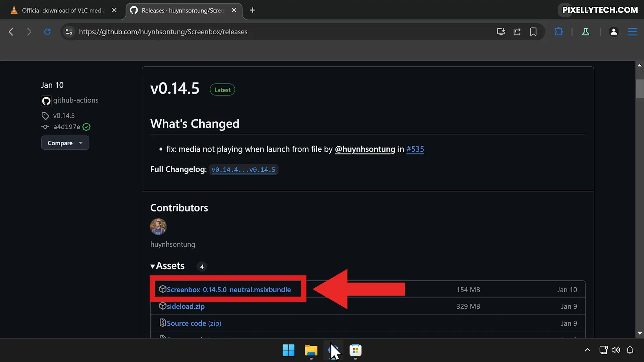
Task: Click the scrollbar up arrow
Action: pyautogui.click(x=639, y=65)
